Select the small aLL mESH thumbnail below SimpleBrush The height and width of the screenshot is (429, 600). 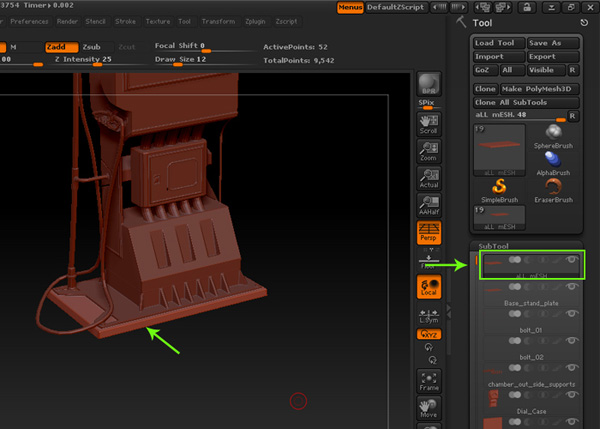499,218
